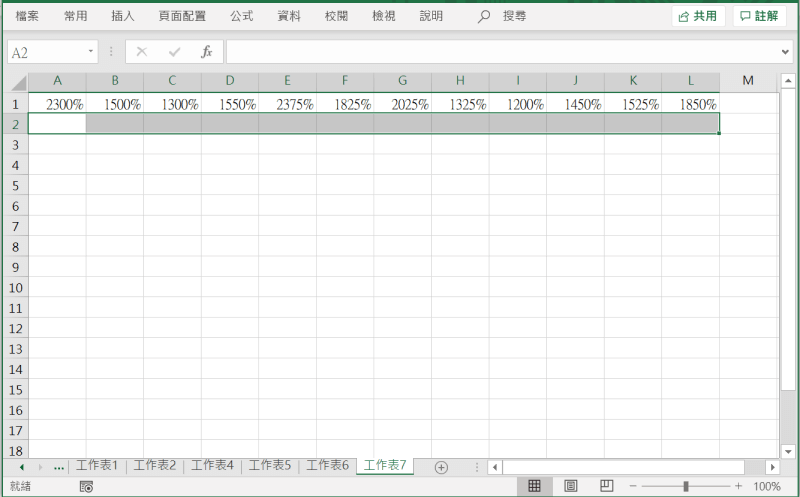The width and height of the screenshot is (800, 497).
Task: Select cell with 1500%
Action: (115, 104)
